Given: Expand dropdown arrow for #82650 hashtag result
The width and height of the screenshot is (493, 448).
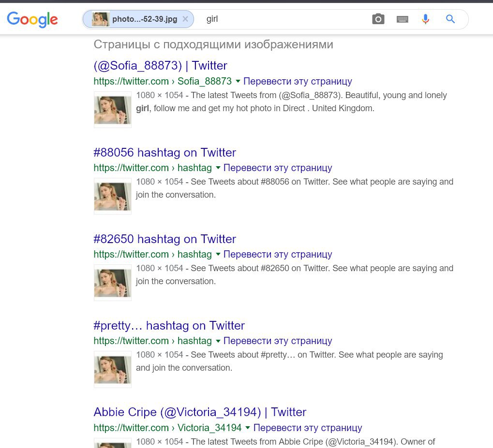Looking at the screenshot, I should tap(218, 254).
